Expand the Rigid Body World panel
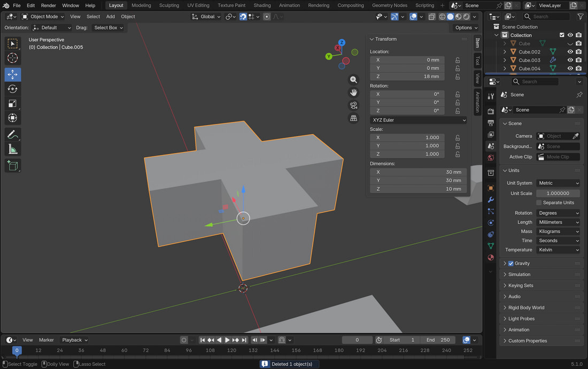 pyautogui.click(x=526, y=307)
